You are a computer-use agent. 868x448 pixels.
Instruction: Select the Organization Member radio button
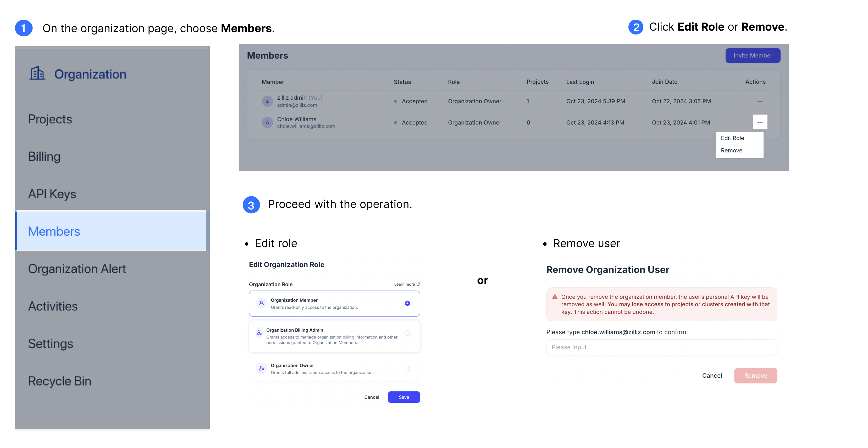(x=407, y=303)
